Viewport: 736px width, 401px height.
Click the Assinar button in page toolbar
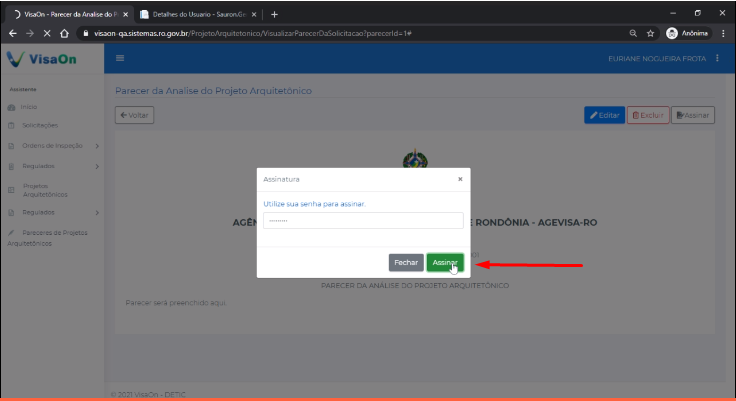(x=693, y=115)
